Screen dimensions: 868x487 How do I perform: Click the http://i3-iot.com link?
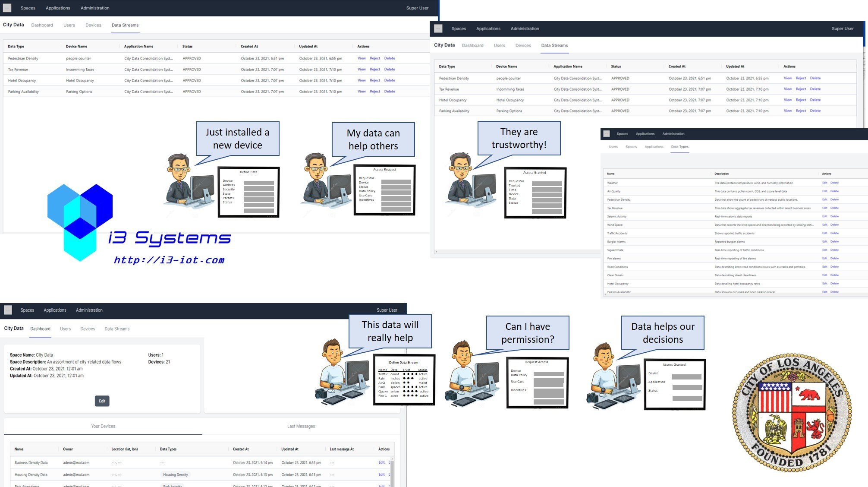coord(169,260)
